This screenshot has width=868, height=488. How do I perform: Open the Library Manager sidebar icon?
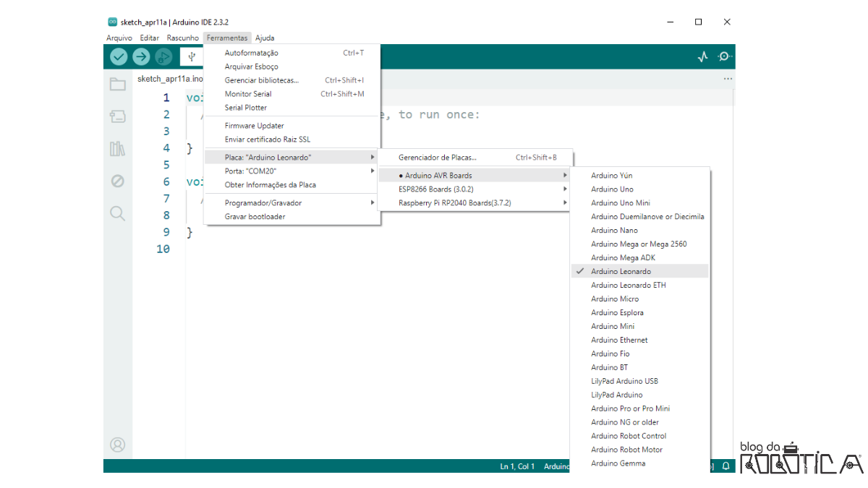[117, 149]
